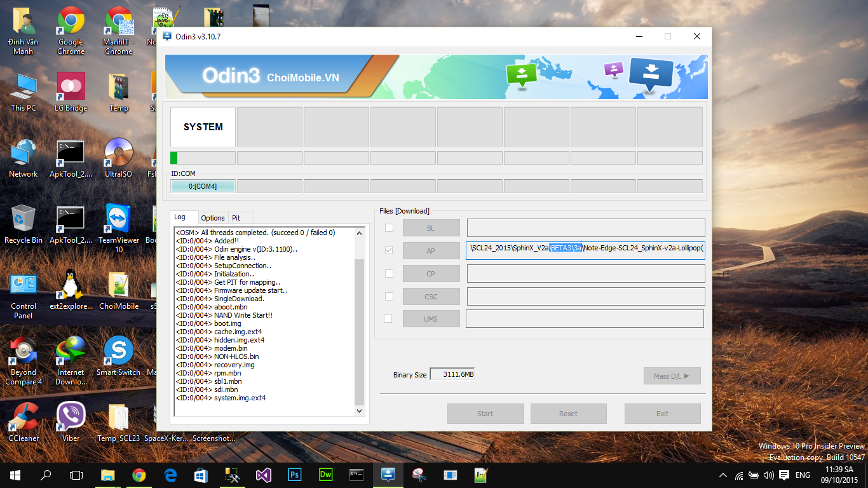Select ChoiMobile folder on desktop
Screen dimensions: 868x488
(x=118, y=290)
